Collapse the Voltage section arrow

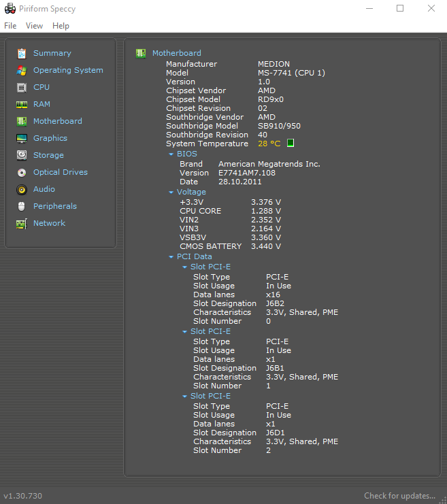coord(171,192)
